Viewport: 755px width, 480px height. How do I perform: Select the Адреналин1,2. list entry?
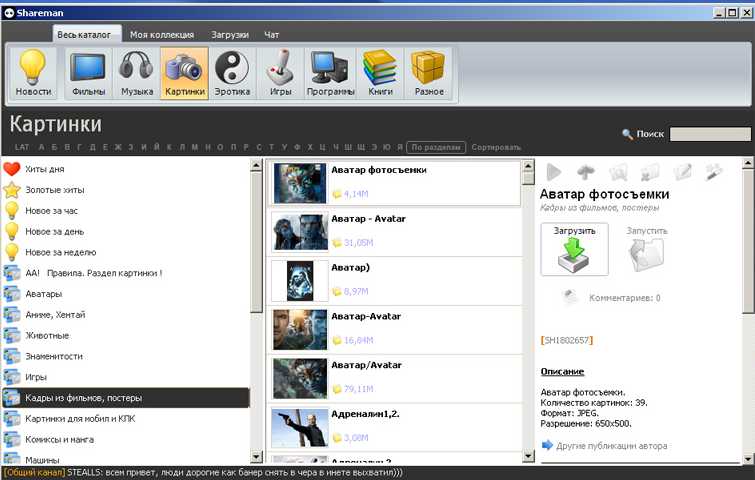point(395,428)
